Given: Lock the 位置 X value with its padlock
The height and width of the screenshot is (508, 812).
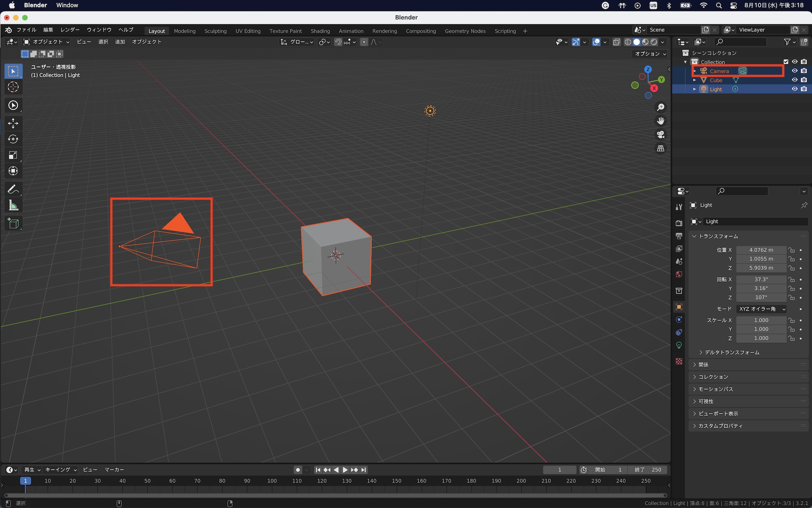Looking at the screenshot, I should [x=792, y=250].
